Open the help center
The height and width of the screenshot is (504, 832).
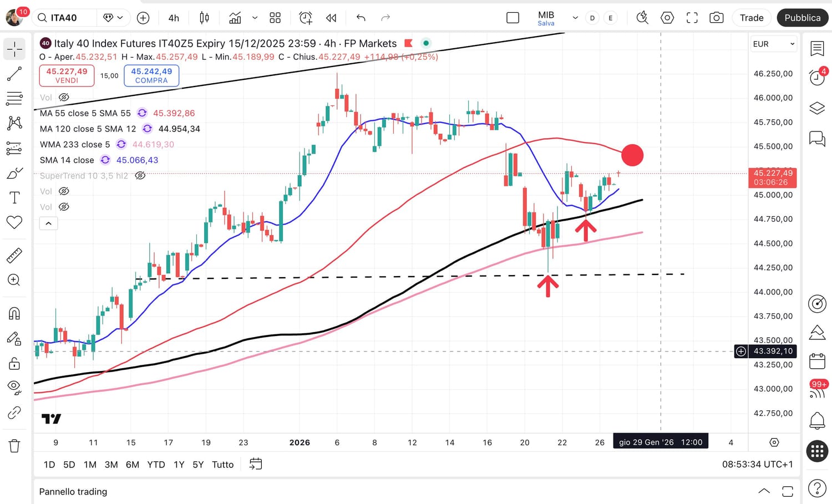pos(817,488)
